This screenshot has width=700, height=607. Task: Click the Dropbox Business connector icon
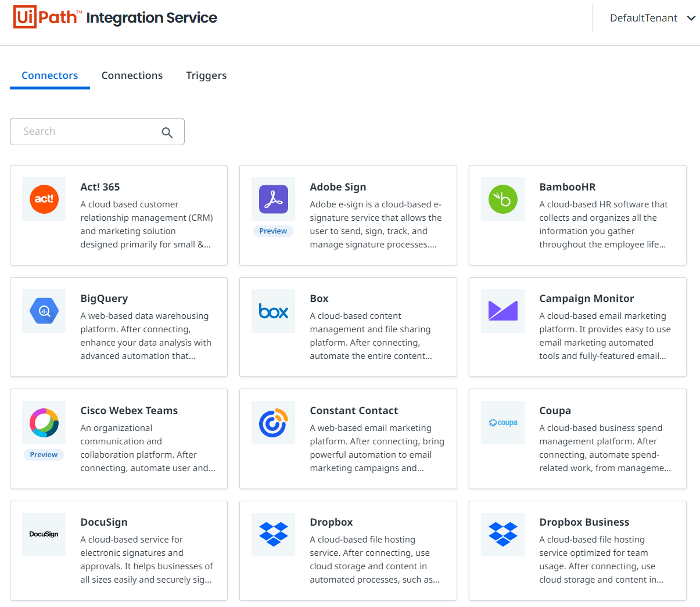point(503,534)
